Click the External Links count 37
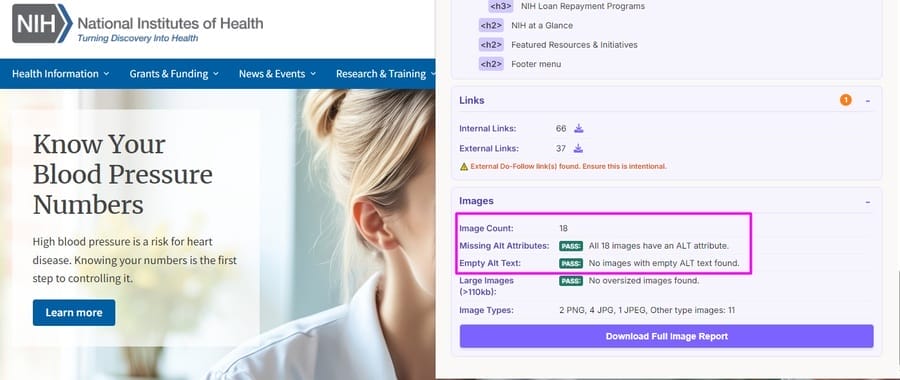This screenshot has height=380, width=900. pos(561,149)
